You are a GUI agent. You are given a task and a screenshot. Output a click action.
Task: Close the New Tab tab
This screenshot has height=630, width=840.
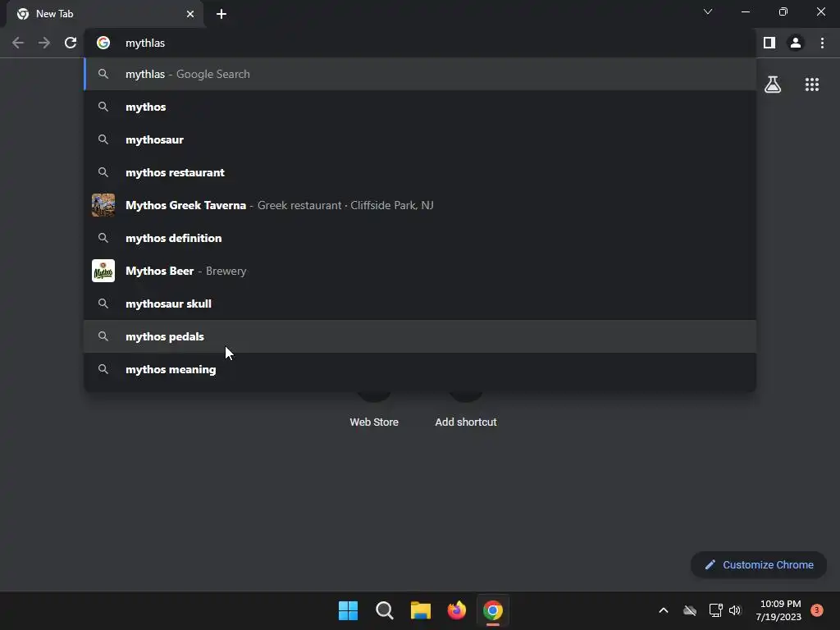click(x=190, y=14)
